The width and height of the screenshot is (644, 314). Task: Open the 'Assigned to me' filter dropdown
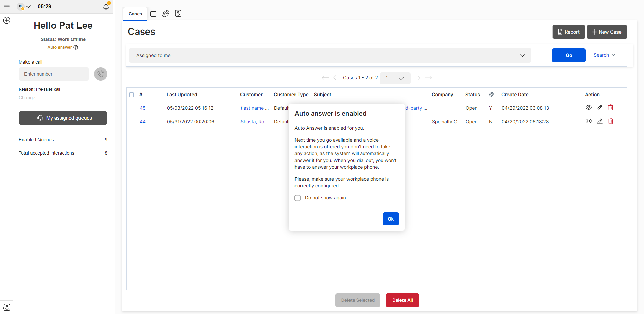330,55
